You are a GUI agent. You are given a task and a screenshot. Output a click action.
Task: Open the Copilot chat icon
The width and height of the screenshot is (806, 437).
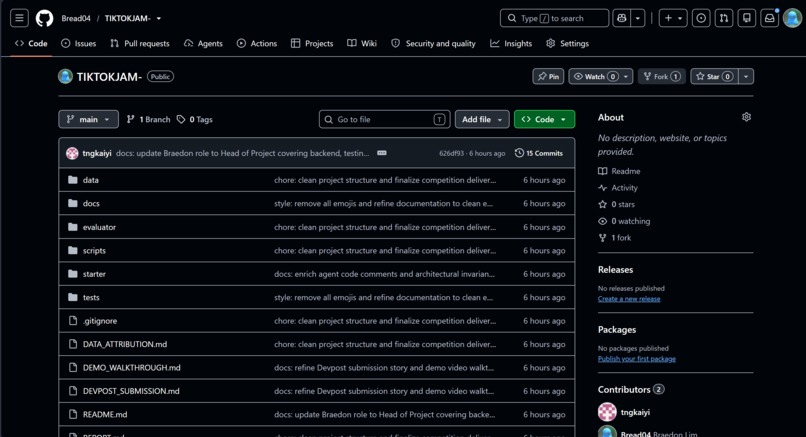pos(621,18)
